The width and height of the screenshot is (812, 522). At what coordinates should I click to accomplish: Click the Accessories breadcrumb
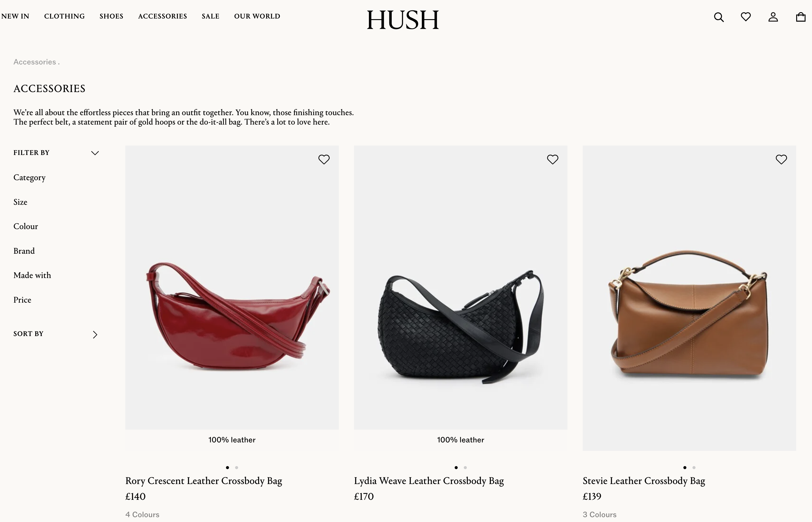pyautogui.click(x=35, y=62)
